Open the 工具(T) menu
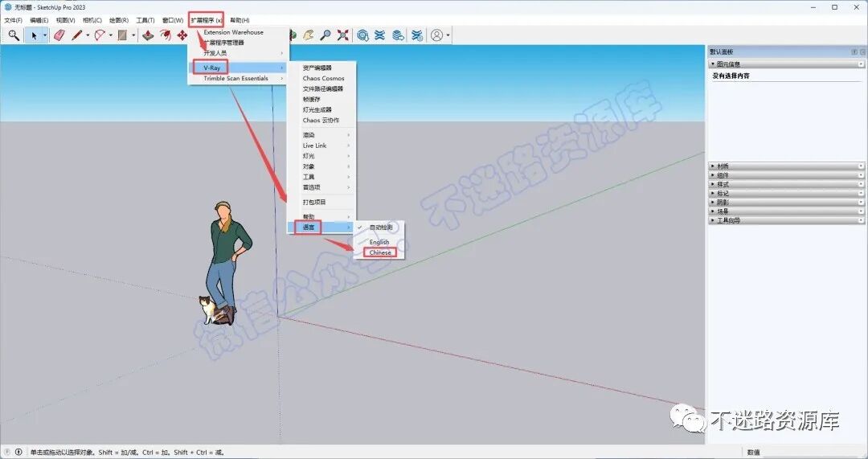868x459 pixels. [x=145, y=20]
